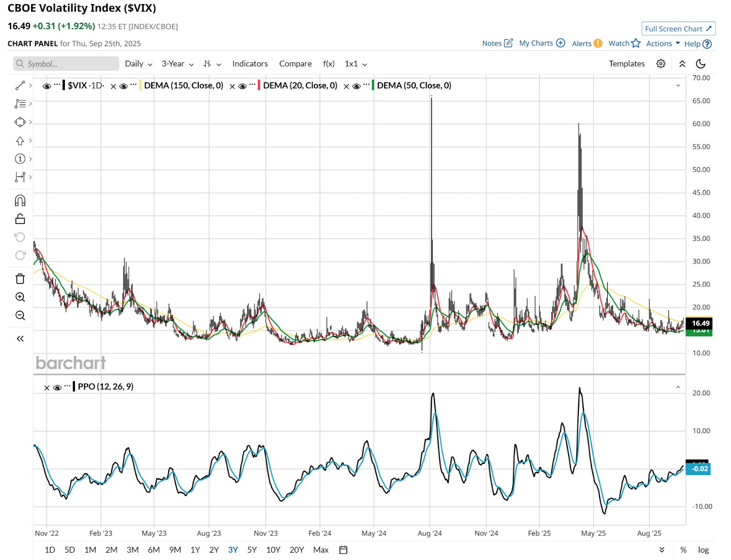This screenshot has width=731, height=560.
Task: Open the Compare menu
Action: point(296,63)
